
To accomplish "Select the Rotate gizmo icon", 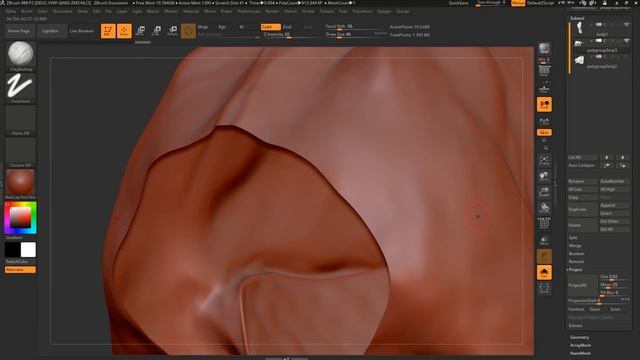I will tap(173, 31).
